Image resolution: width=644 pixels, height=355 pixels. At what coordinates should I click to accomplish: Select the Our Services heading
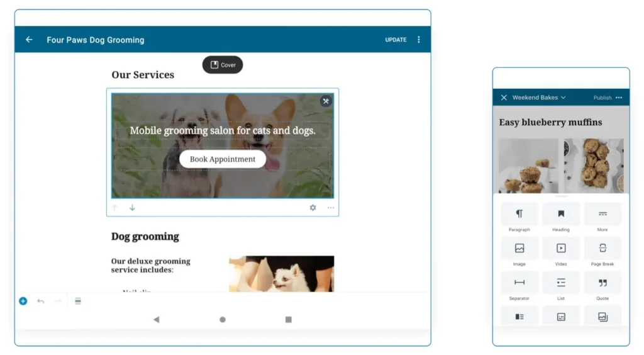[143, 75]
